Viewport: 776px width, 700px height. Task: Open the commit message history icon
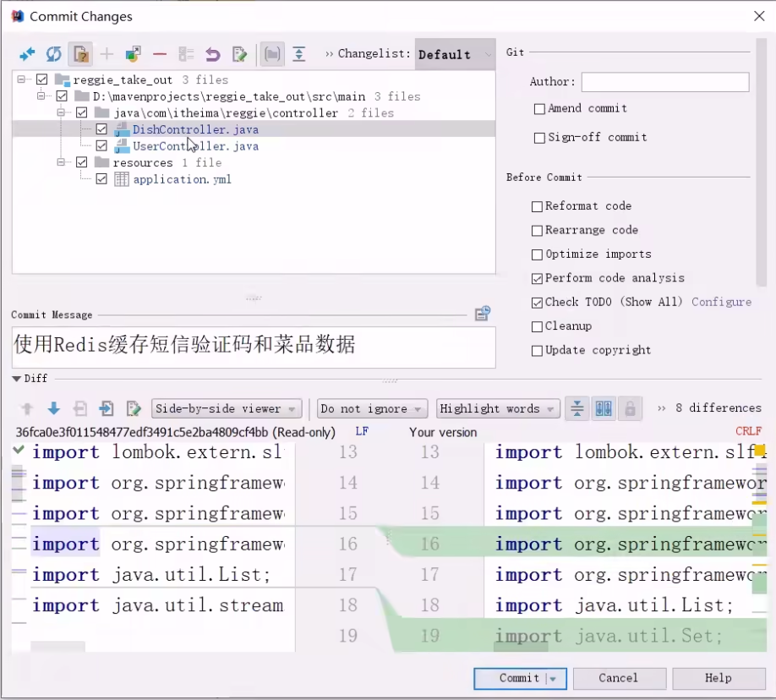click(482, 314)
